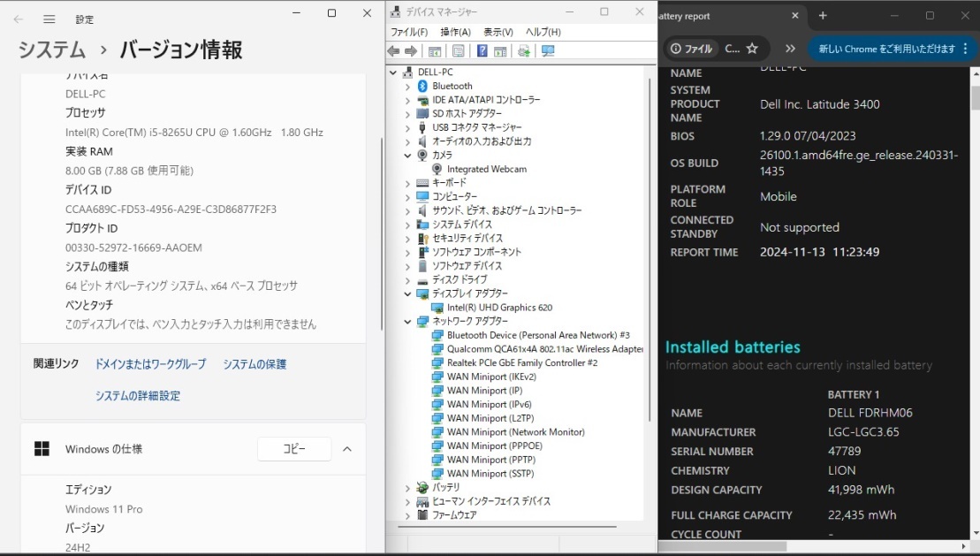This screenshot has width=980, height=556.
Task: Click the コピー button for Windows の仕様
Action: pos(294,449)
